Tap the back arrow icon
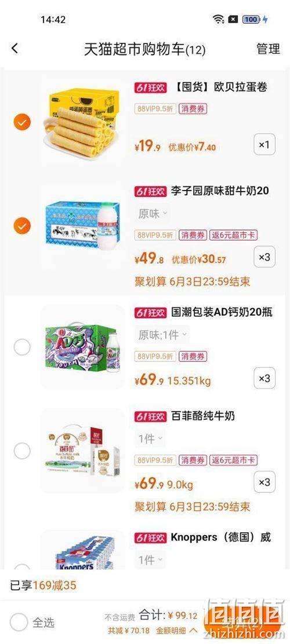This screenshot has width=290, height=644. coord(15,49)
